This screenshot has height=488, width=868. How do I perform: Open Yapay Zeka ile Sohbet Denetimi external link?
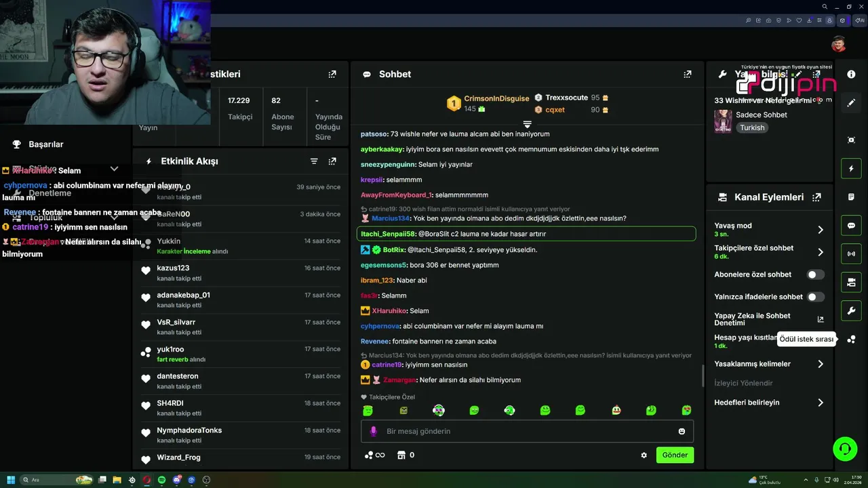[820, 319]
